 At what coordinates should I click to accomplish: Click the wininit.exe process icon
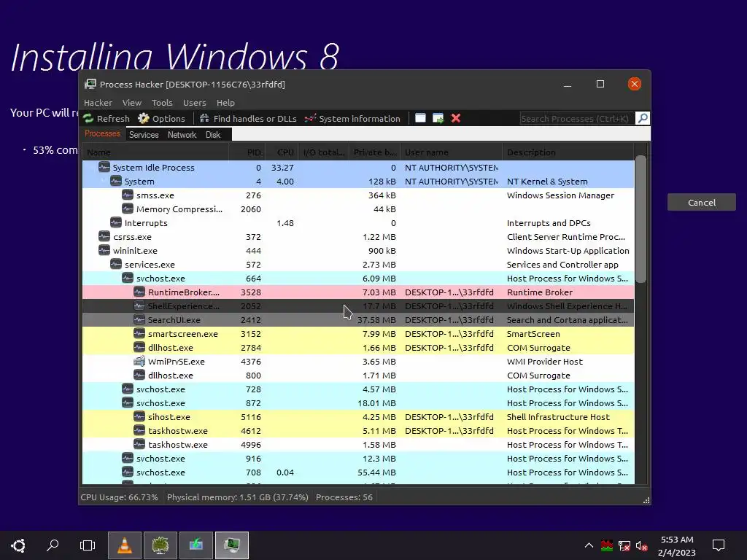[x=104, y=250]
